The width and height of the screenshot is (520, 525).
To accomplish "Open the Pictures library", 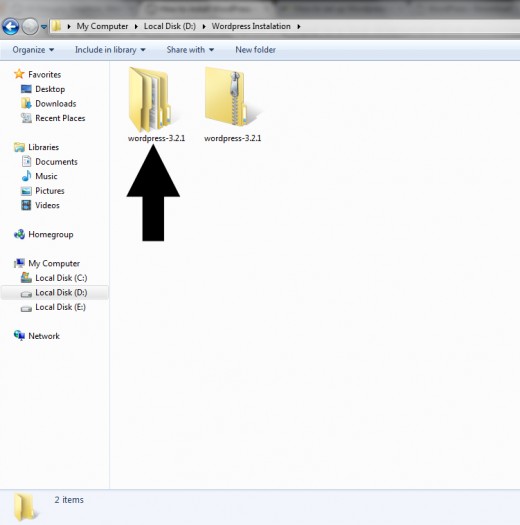I will tap(50, 191).
